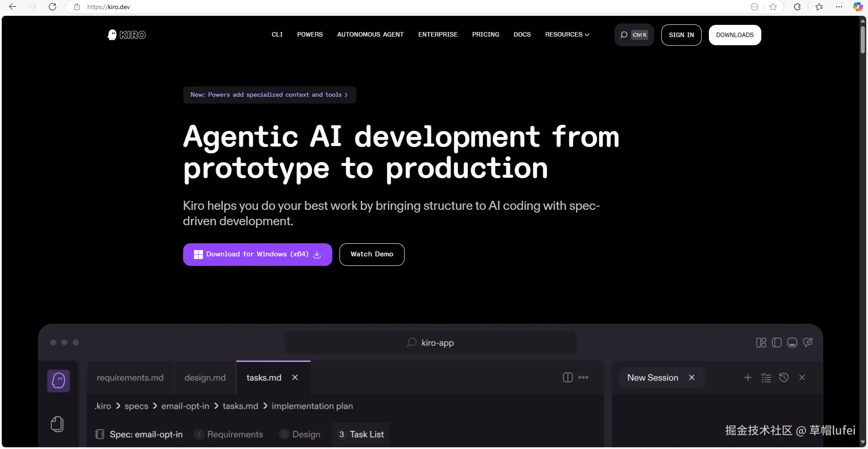Reload the page with refresh icon
The width and height of the screenshot is (868, 449).
tap(52, 7)
